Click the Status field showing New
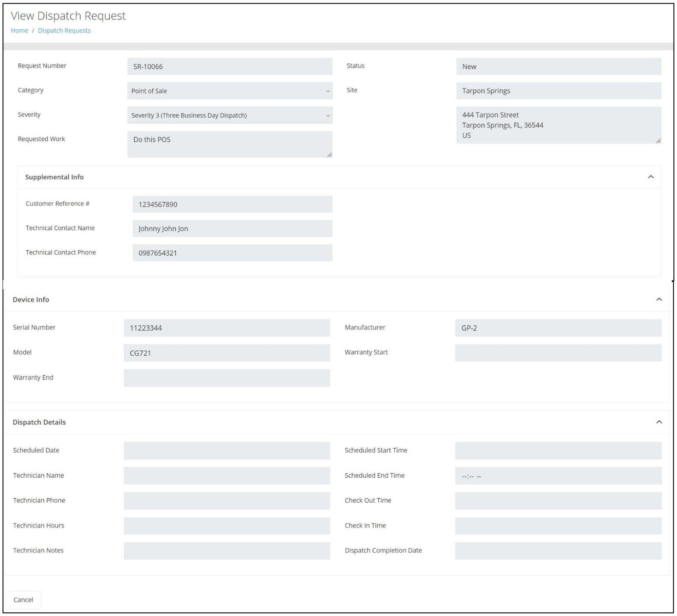Screen dimensions: 677x616 pyautogui.click(x=559, y=66)
